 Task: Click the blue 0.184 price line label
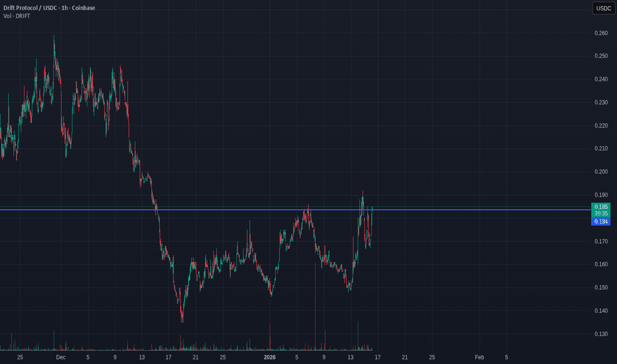pos(601,222)
